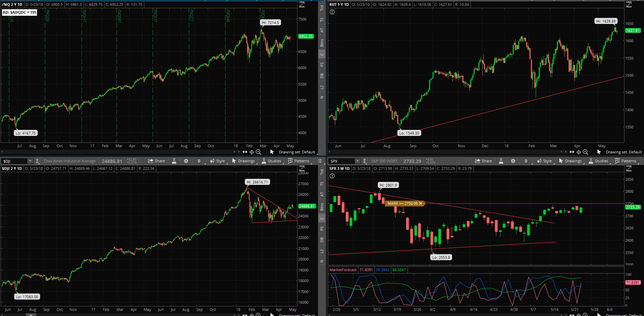Click expand time axis icon under /NQ chart

click(x=245, y=152)
